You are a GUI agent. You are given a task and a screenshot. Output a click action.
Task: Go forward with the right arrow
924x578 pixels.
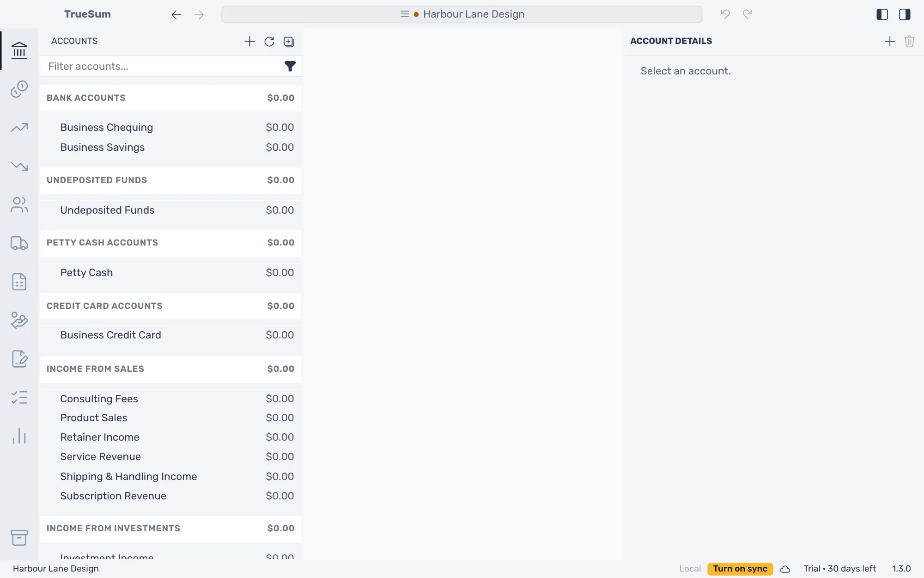point(199,15)
